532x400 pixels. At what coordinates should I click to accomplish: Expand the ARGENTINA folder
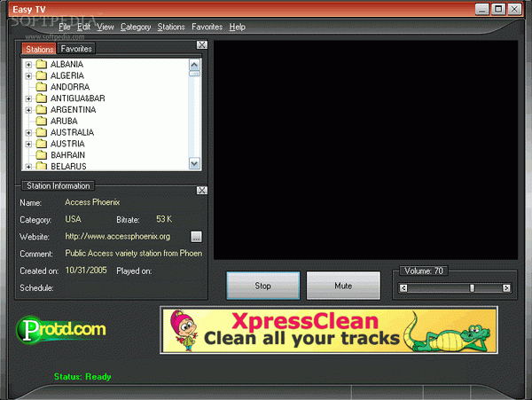(x=28, y=110)
